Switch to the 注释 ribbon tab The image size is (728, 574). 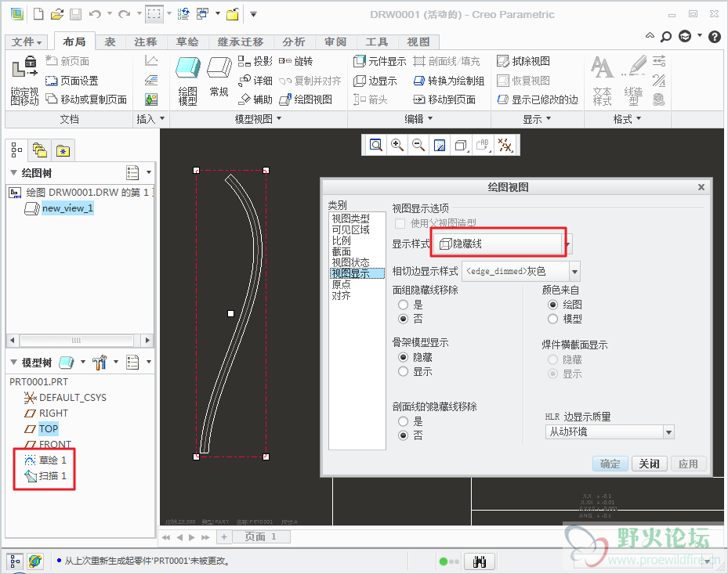[x=146, y=42]
